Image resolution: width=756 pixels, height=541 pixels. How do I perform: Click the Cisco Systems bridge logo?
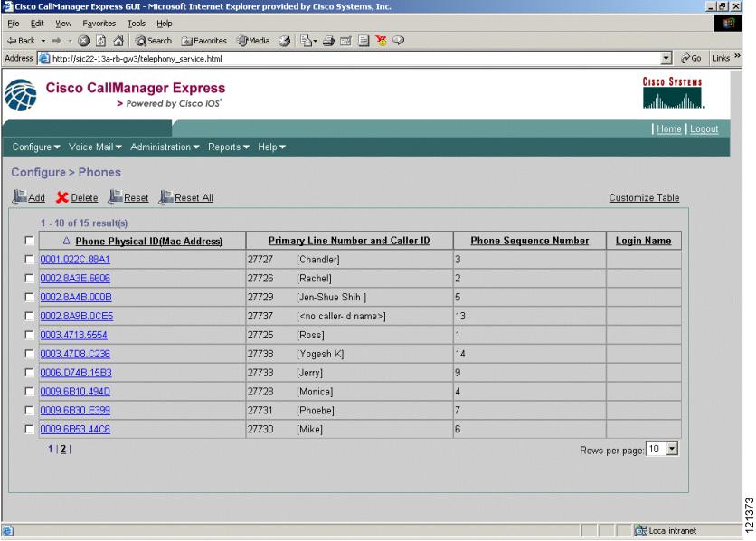[673, 92]
